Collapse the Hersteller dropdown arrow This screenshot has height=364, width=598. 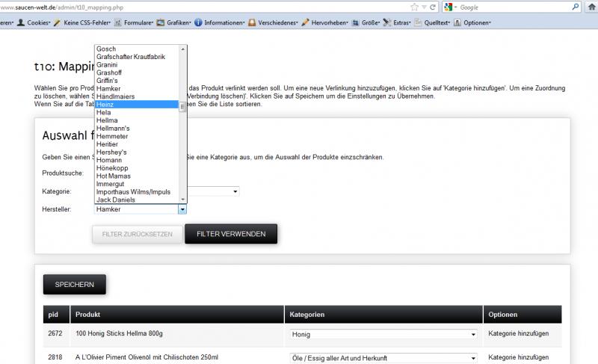[182, 209]
